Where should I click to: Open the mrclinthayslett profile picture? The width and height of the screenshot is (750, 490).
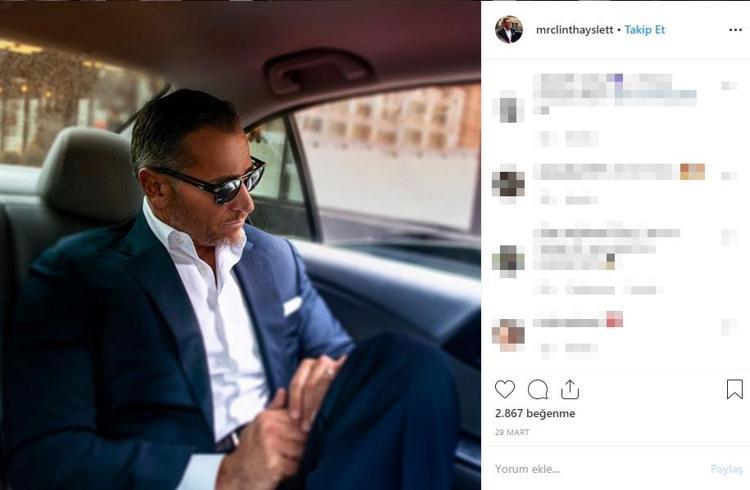click(x=509, y=30)
